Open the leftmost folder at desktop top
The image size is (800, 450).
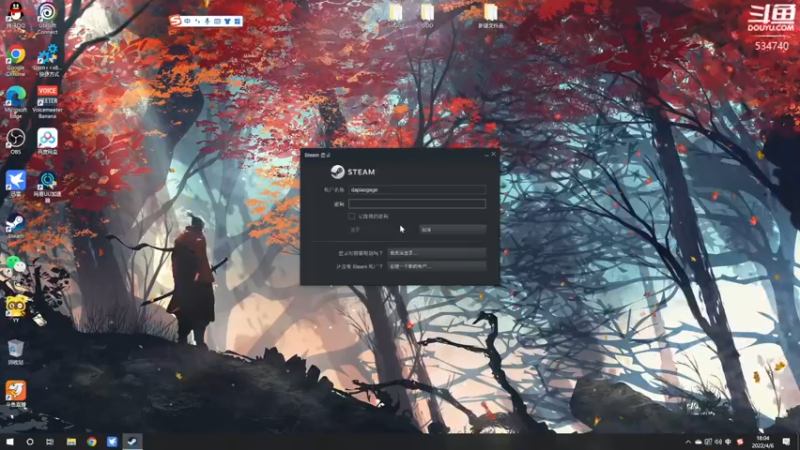[396, 15]
